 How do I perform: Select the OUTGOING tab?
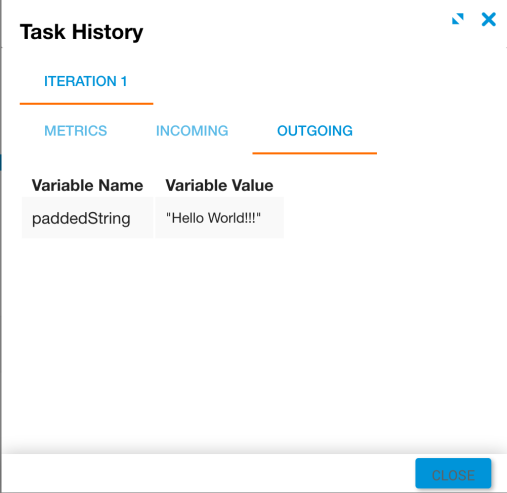(x=315, y=131)
